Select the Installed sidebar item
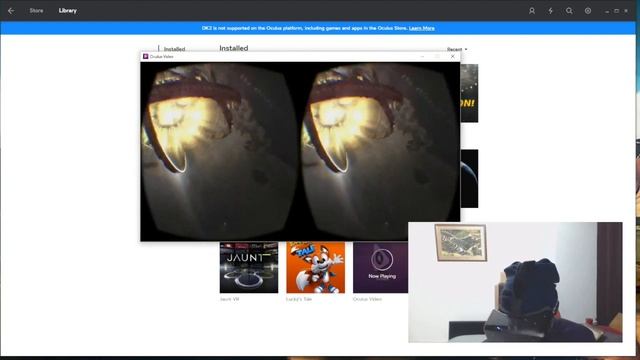640x360 pixels. pyautogui.click(x=174, y=49)
